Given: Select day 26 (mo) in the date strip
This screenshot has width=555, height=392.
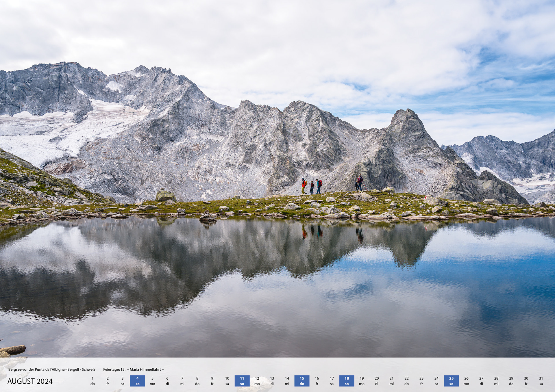Looking at the screenshot, I should pyautogui.click(x=466, y=381).
